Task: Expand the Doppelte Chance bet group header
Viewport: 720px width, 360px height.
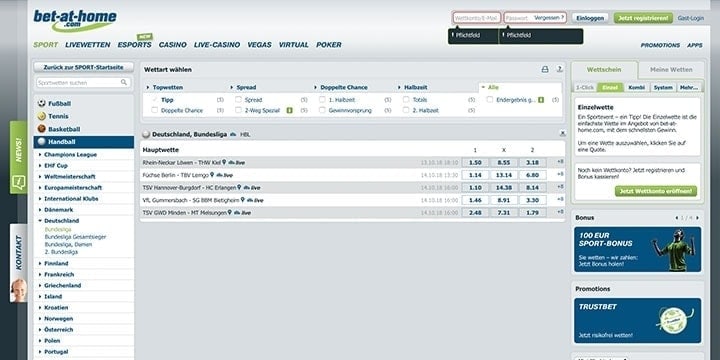Action: [x=340, y=87]
